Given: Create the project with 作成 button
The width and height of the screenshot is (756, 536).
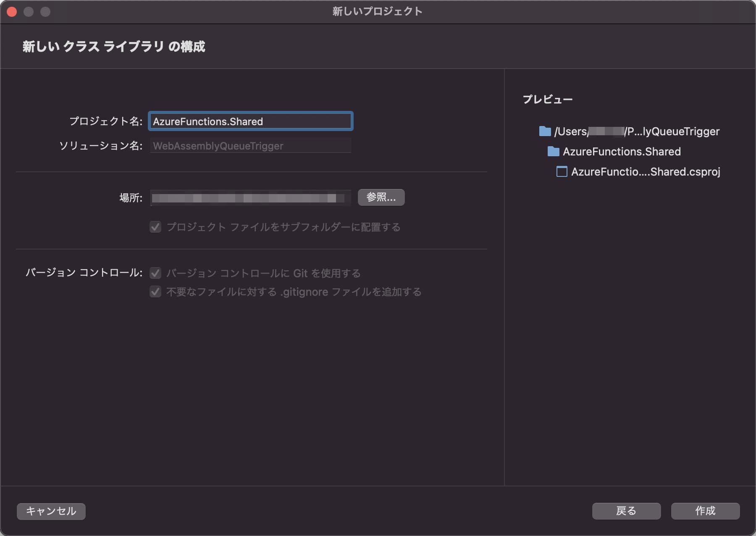Looking at the screenshot, I should pyautogui.click(x=705, y=511).
